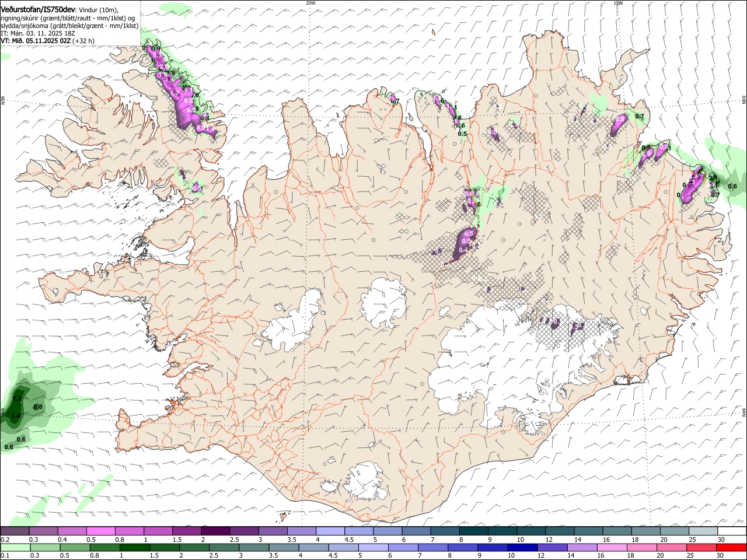Pick upper legend swatch between 8 and 9

473,531
